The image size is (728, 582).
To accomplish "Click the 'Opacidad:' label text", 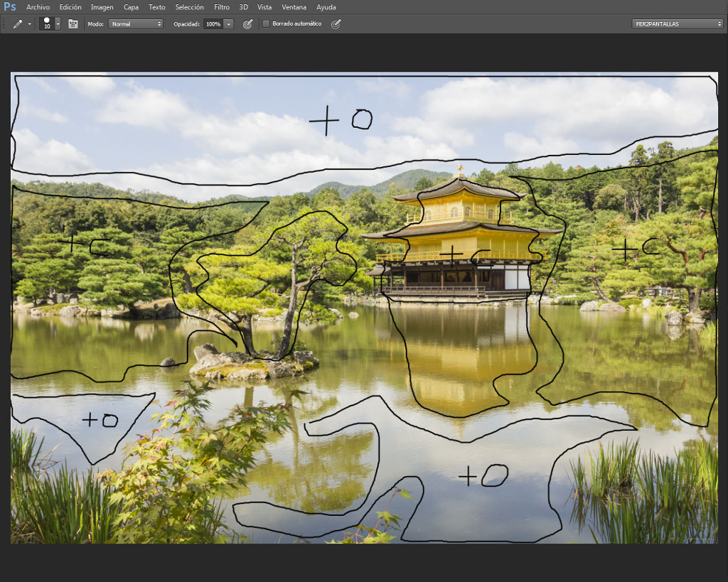I will (x=187, y=24).
